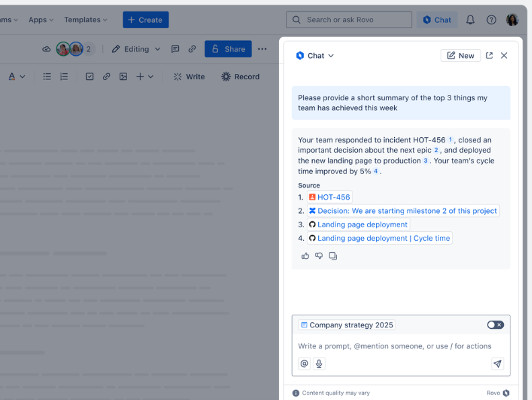This screenshot has height=400, width=532.
Task: Click the Search or ask Rovo field
Action: pos(348,20)
